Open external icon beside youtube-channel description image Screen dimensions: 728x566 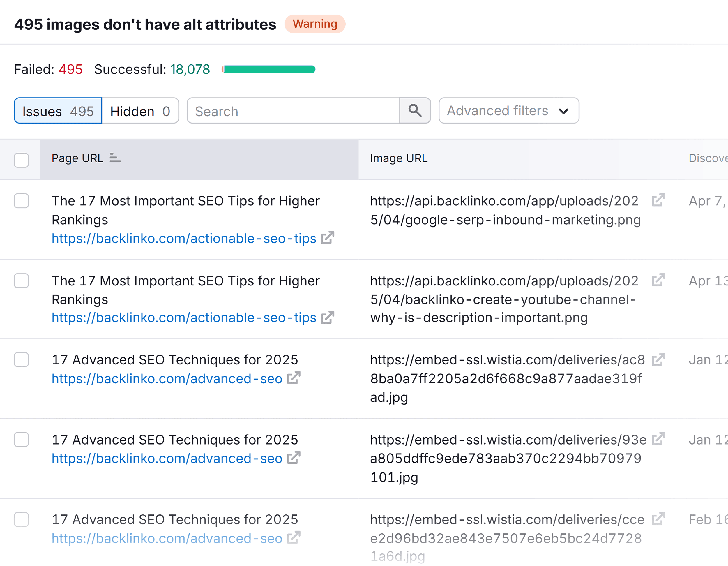click(x=658, y=280)
